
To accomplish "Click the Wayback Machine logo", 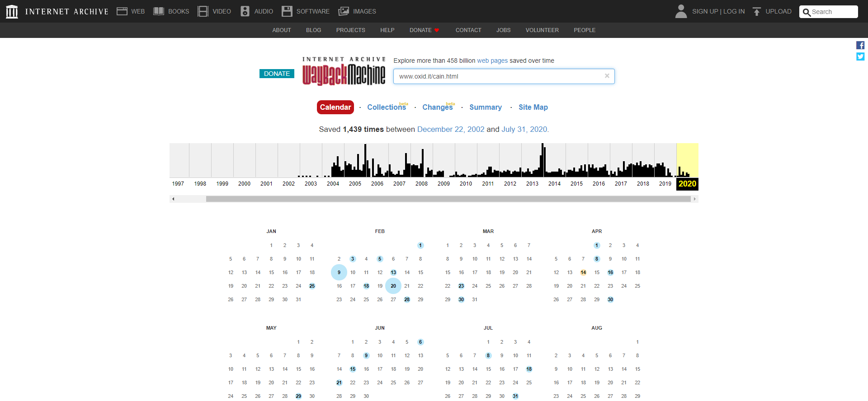I will pos(344,71).
